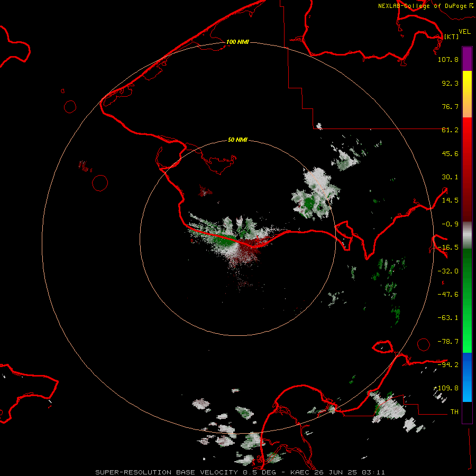The height and width of the screenshot is (476, 476).
Task: Click the 100 NMI range ring label
Action: 237,42
